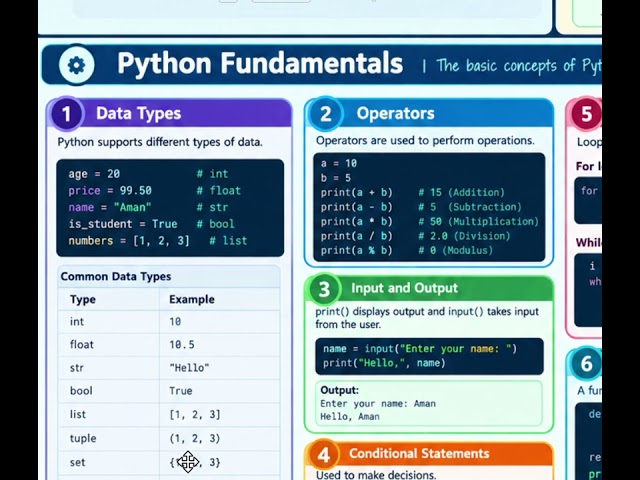
Task: Click the Multiplication code line
Action: click(x=429, y=222)
